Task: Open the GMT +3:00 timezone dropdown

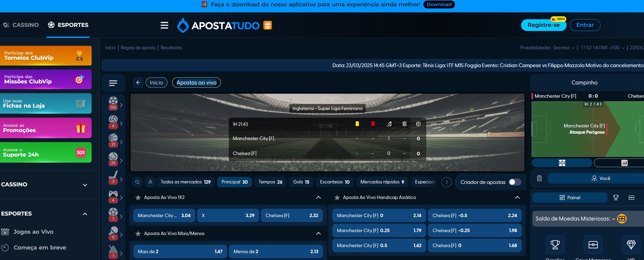Action: click(603, 48)
